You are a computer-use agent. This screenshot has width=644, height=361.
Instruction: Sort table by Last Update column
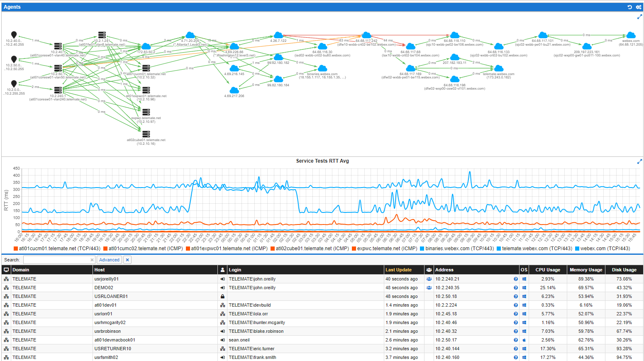[x=404, y=270]
